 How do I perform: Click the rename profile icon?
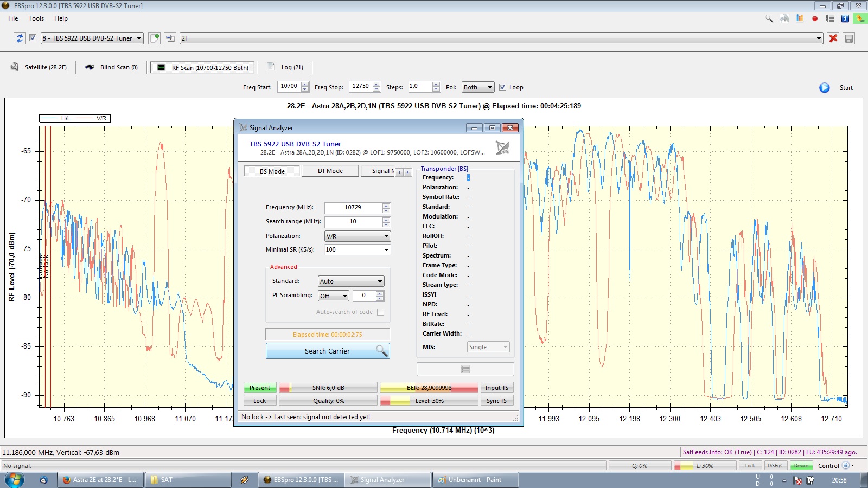click(x=170, y=38)
